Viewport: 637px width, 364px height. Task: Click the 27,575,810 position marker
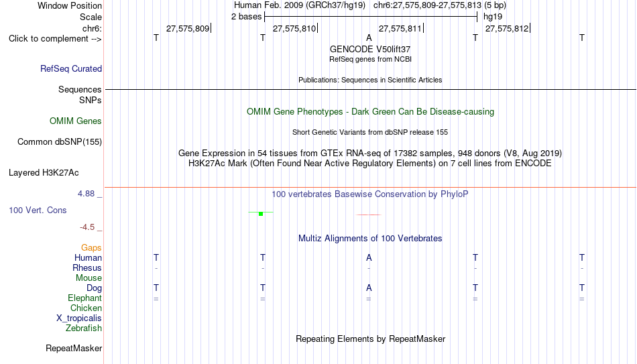coord(294,28)
